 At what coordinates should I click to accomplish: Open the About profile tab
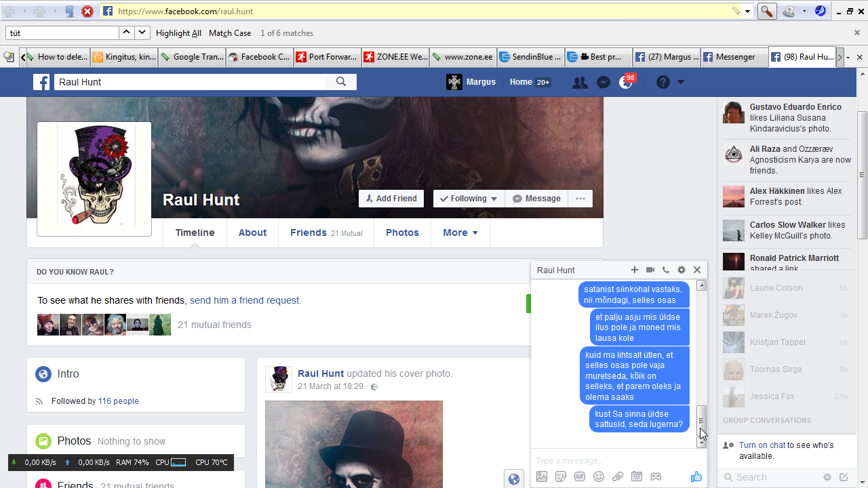(252, 232)
